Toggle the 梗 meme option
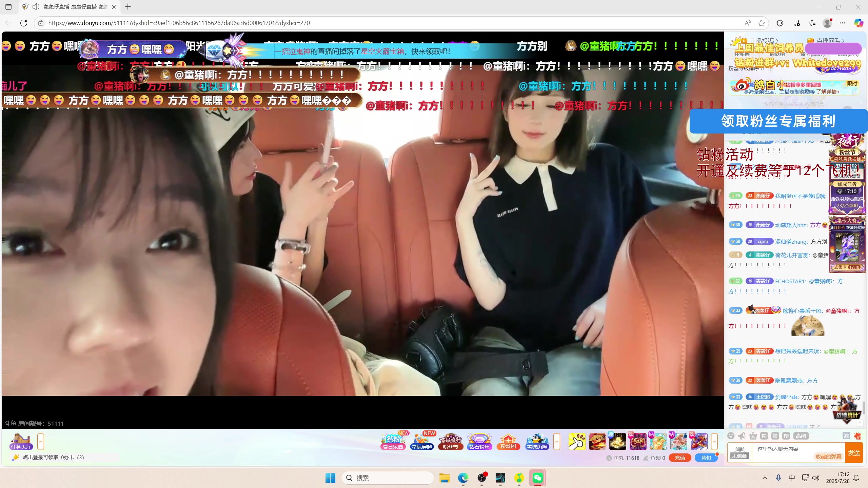868x488 pixels. [x=786, y=436]
